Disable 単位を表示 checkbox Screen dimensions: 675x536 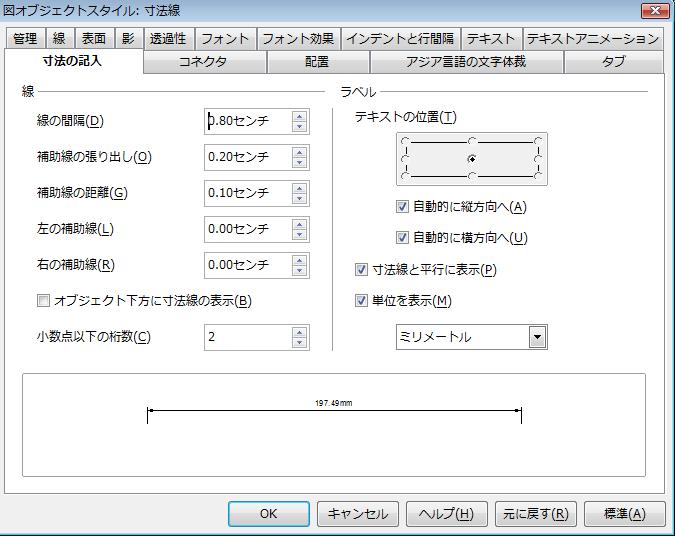(x=362, y=301)
